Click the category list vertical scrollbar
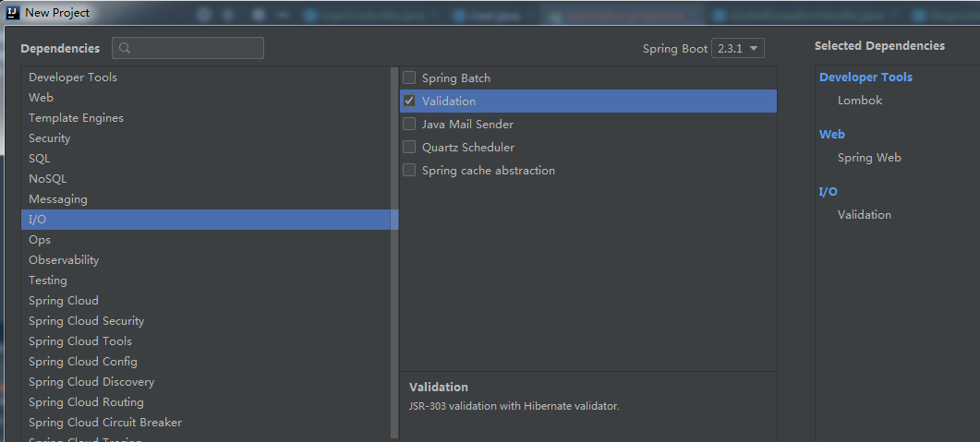Viewport: 980px width, 442px height. [x=394, y=252]
